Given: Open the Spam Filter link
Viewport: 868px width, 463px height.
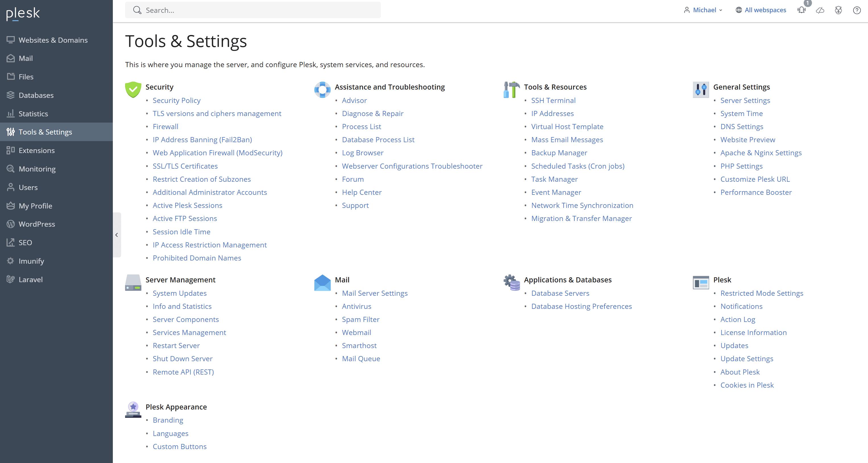Looking at the screenshot, I should coord(361,319).
